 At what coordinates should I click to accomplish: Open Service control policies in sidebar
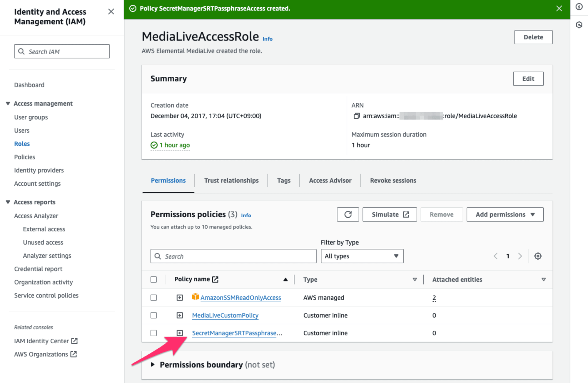click(x=46, y=295)
